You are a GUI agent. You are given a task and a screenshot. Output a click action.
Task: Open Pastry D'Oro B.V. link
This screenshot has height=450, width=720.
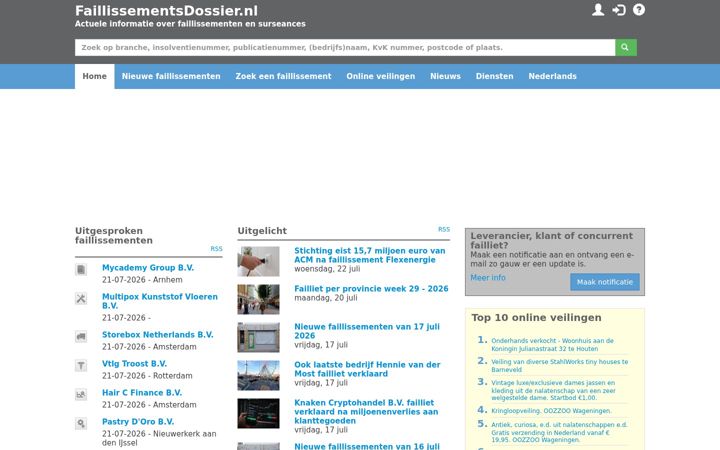click(x=138, y=422)
